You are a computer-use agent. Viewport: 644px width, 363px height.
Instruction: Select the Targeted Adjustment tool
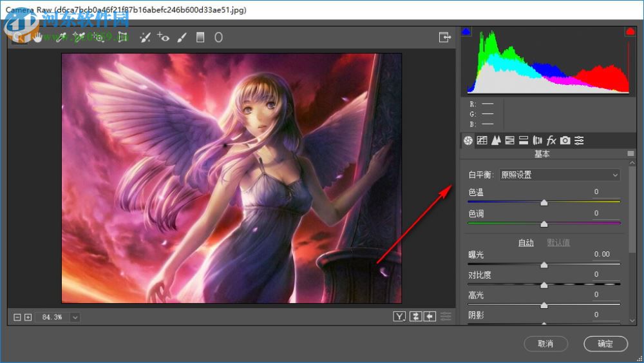[98, 37]
